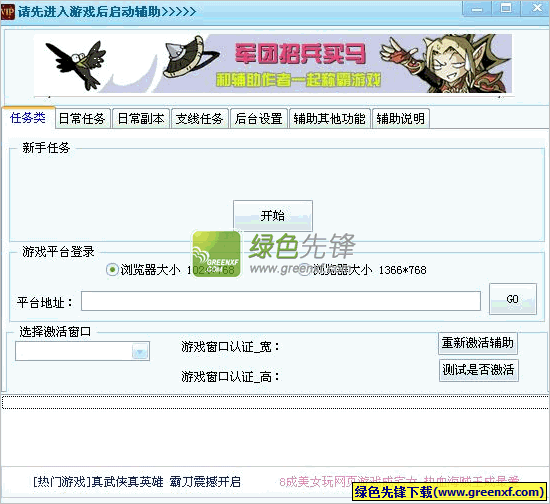This screenshot has height=504, width=550.
Task: Maximize the assistant window
Action: (506, 8)
